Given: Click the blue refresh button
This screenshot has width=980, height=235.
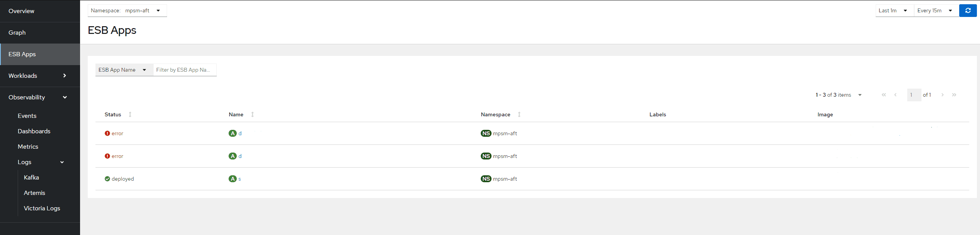Looking at the screenshot, I should 968,11.
